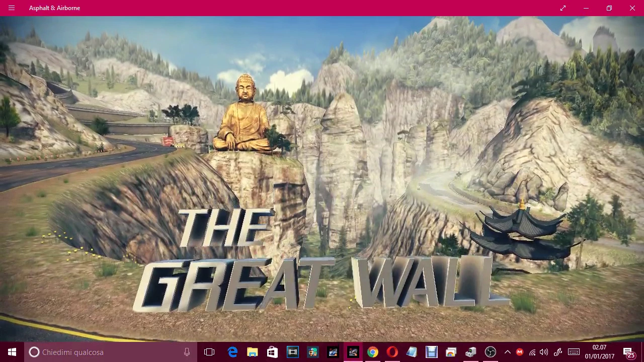Open the volume speaker tray icon
The width and height of the screenshot is (644, 362).
(544, 352)
